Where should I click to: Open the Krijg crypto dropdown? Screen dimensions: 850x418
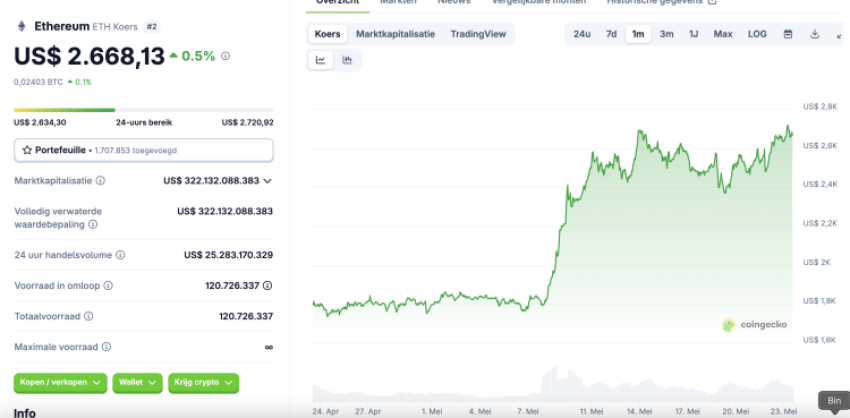[203, 382]
